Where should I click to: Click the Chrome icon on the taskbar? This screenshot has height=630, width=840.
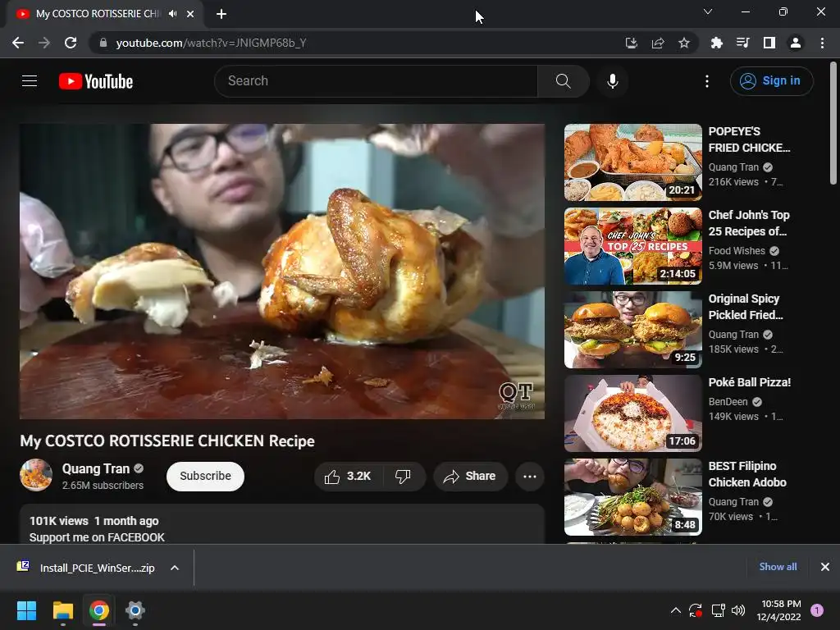pos(99,610)
